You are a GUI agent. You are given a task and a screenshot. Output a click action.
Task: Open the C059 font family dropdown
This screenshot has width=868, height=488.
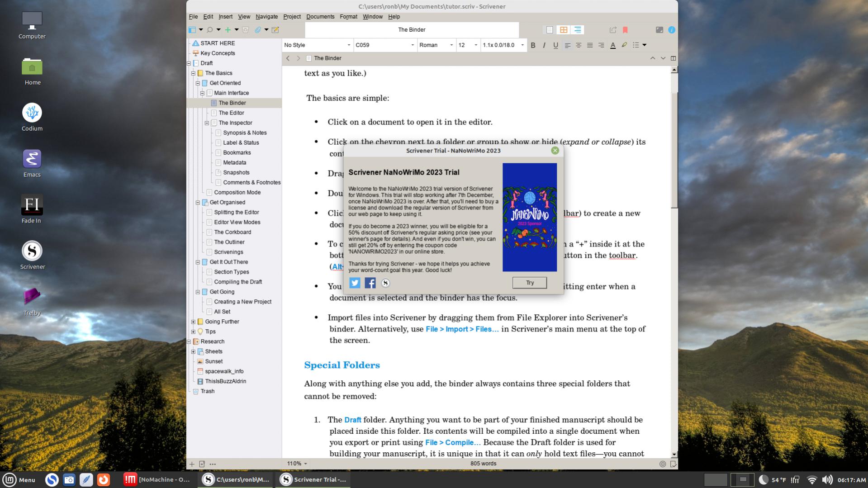tap(385, 45)
